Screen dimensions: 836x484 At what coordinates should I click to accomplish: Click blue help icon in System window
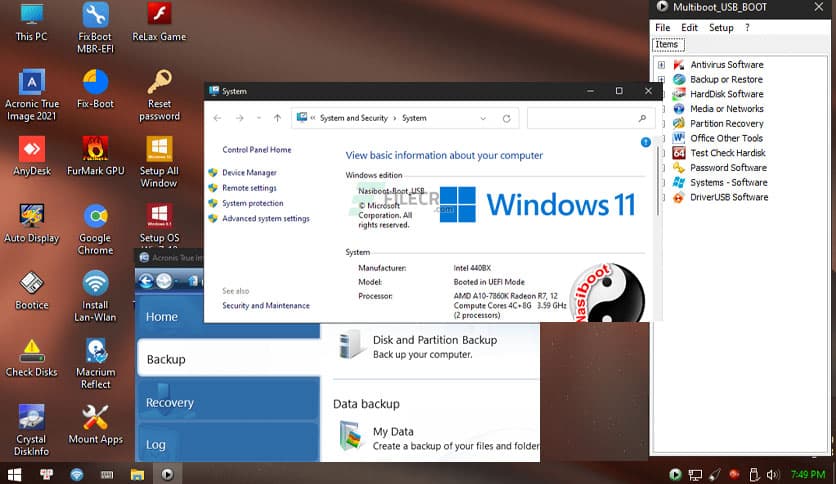[645, 142]
